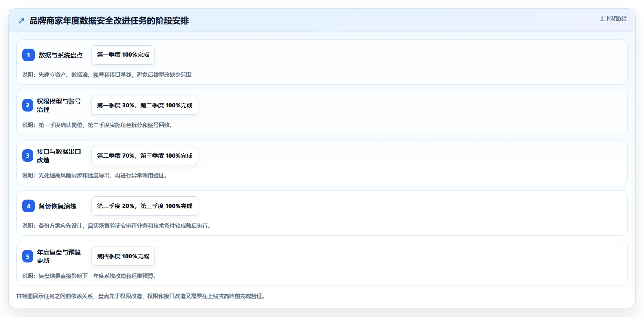Click the 第二季度 20%，第三季度 100%完成 tag
This screenshot has height=317, width=644.
pyautogui.click(x=144, y=206)
